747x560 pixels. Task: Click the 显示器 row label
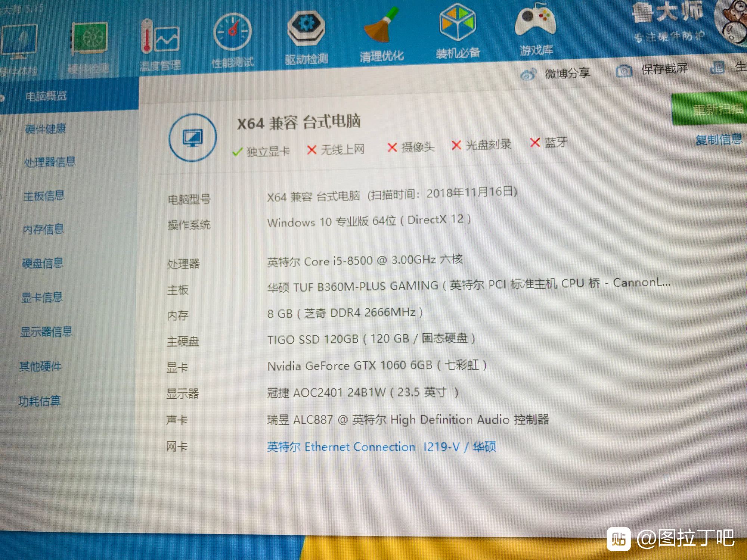[x=182, y=393]
